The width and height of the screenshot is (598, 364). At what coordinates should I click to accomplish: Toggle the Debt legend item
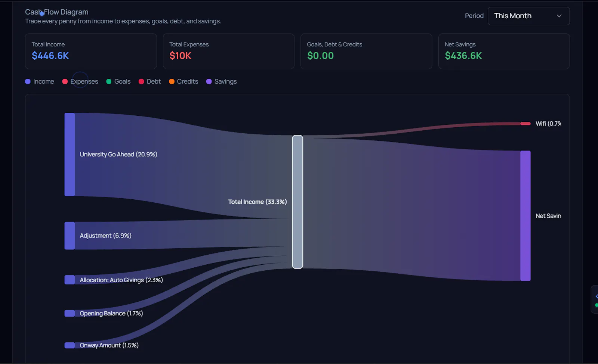tap(149, 81)
